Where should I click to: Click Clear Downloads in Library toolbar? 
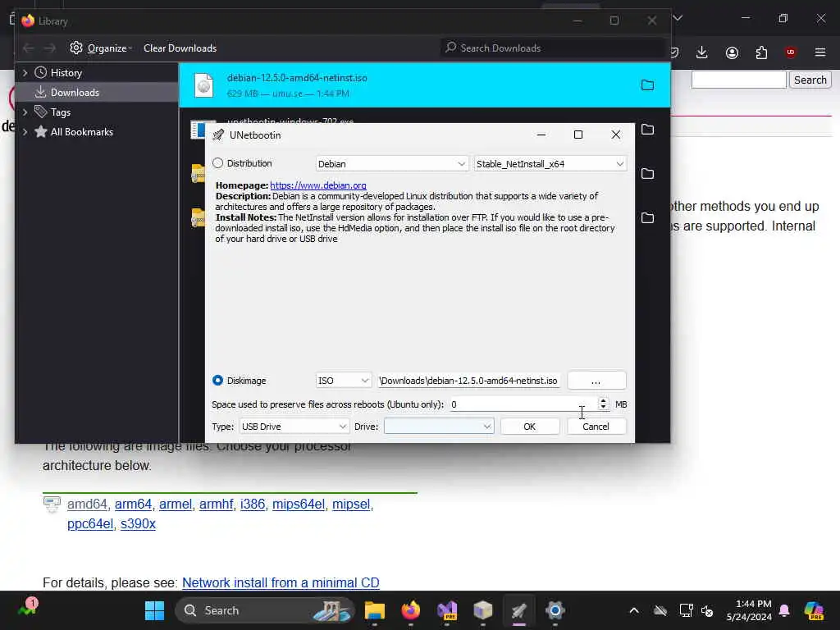[x=180, y=48]
